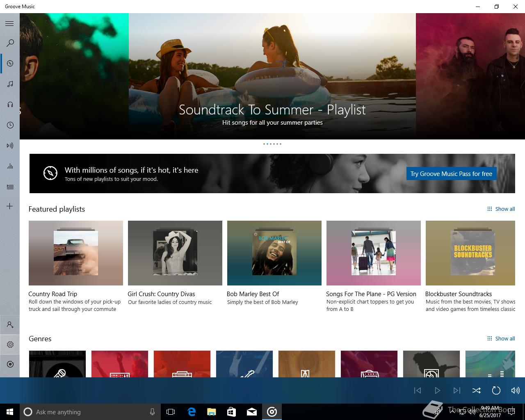Select the carousel page indicator dots
Image resolution: width=525 pixels, height=420 pixels.
point(272,144)
